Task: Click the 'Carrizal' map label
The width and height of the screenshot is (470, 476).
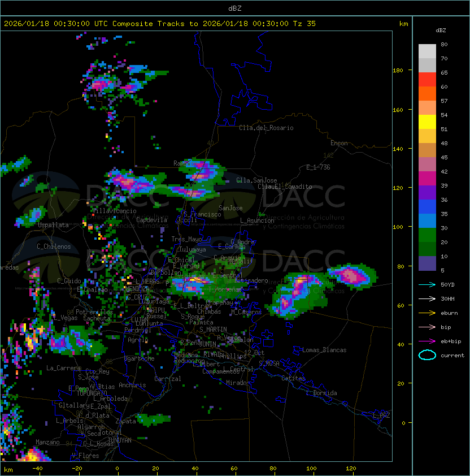Action: [x=168, y=379]
